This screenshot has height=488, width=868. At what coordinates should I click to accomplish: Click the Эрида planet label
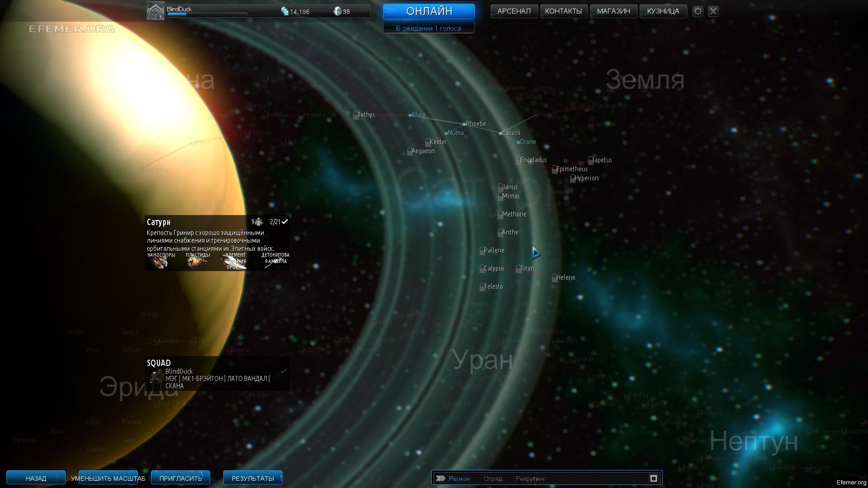(x=139, y=388)
